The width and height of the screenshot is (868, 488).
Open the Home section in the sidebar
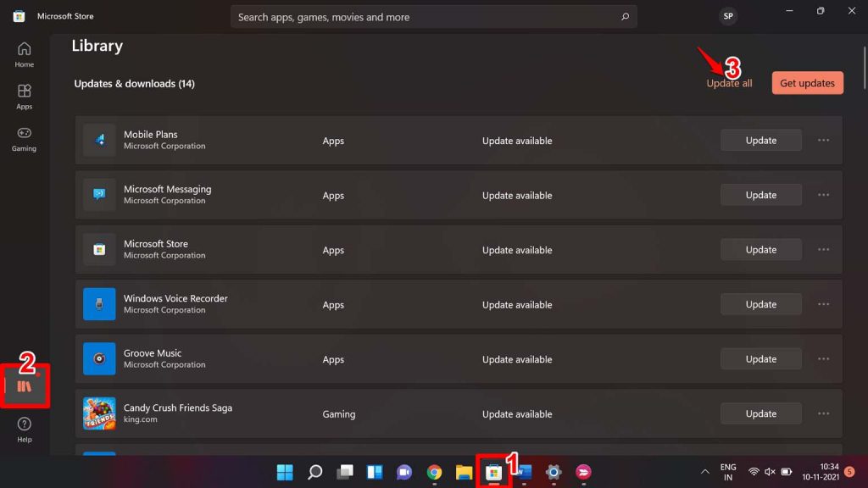point(24,54)
